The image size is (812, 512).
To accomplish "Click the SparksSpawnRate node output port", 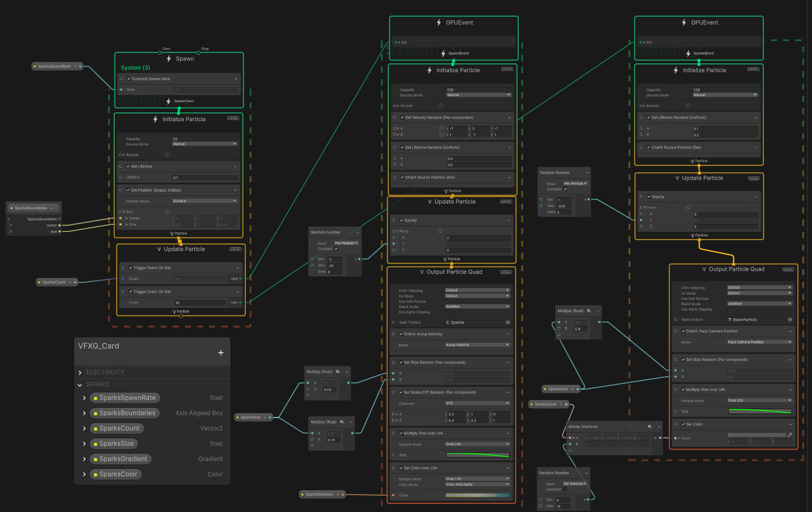I will point(80,67).
